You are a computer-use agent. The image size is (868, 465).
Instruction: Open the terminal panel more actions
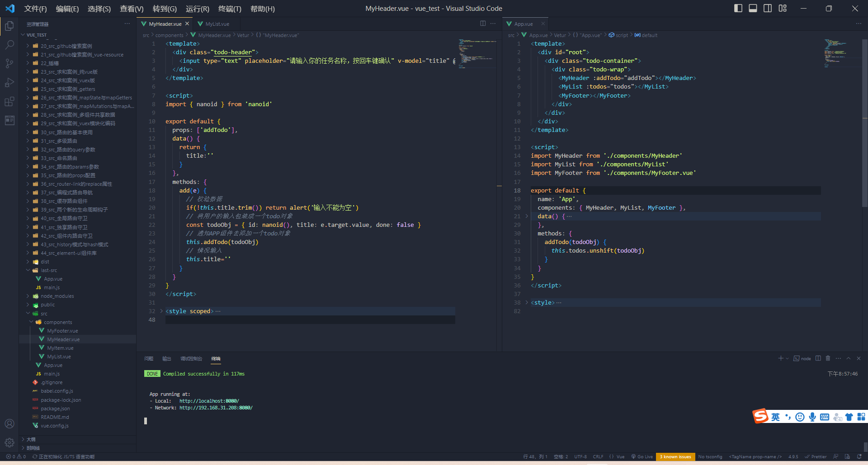pos(838,358)
